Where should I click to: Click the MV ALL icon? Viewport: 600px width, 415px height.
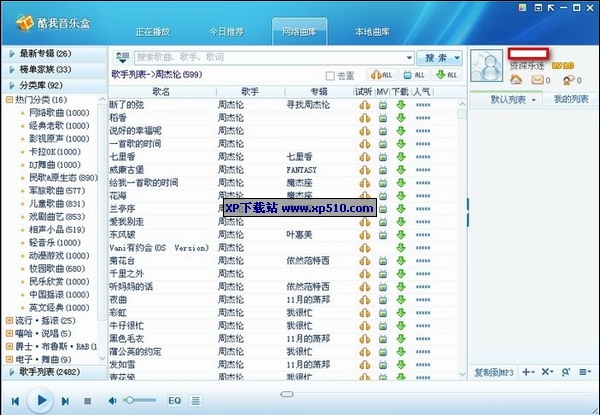414,75
